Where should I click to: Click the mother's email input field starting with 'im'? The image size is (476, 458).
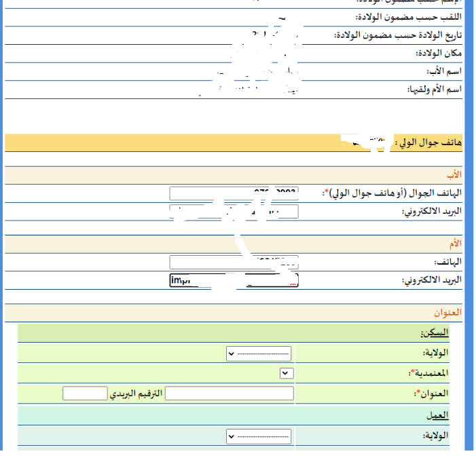(x=235, y=282)
